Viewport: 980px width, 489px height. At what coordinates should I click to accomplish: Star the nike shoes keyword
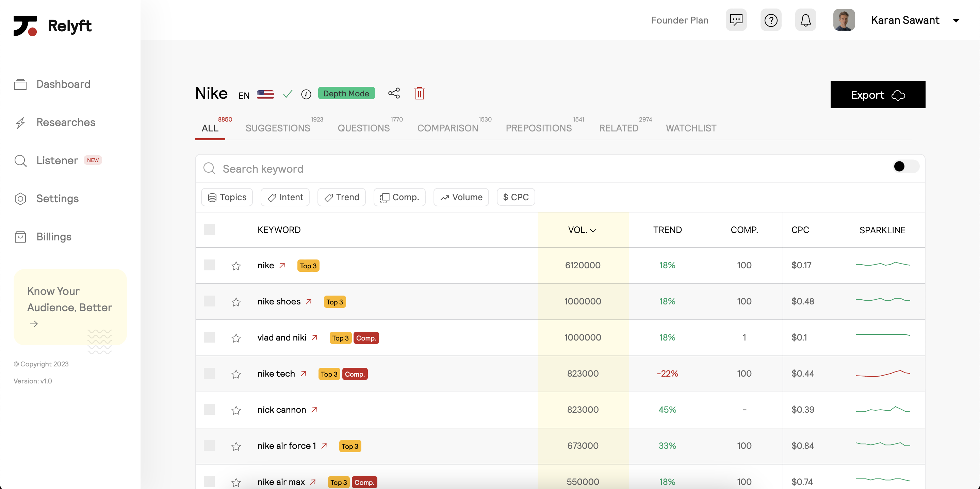(236, 302)
